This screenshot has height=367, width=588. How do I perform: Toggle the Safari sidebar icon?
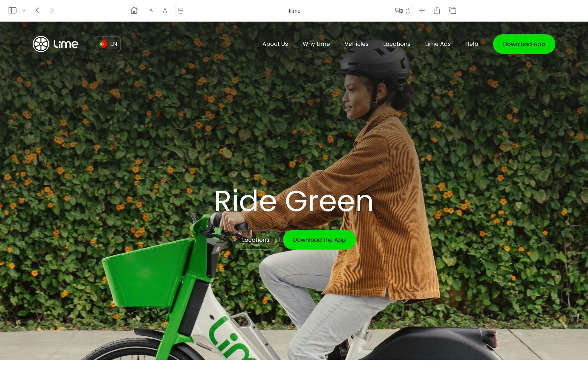pyautogui.click(x=12, y=11)
